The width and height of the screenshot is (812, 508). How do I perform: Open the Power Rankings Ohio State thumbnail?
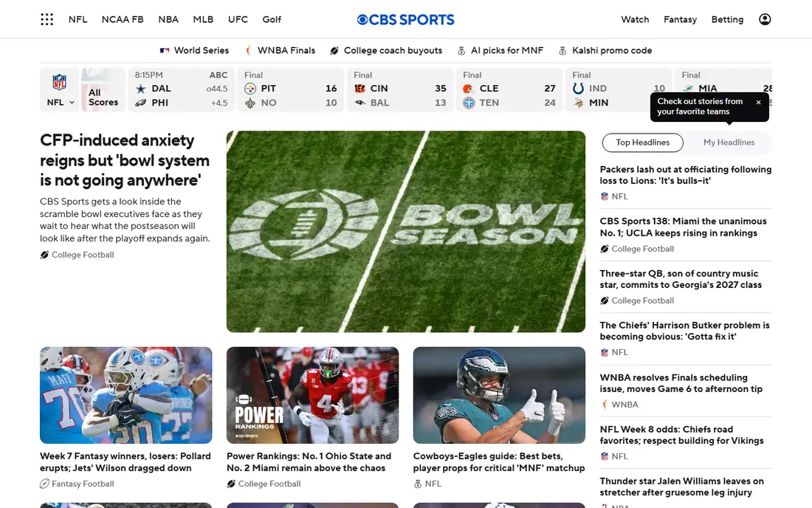(313, 395)
